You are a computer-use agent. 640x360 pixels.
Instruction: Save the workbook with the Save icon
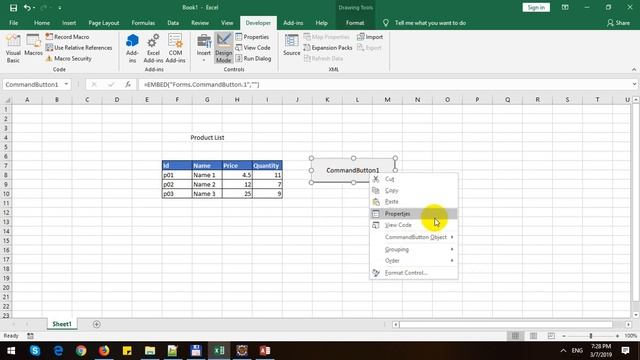pyautogui.click(x=13, y=7)
